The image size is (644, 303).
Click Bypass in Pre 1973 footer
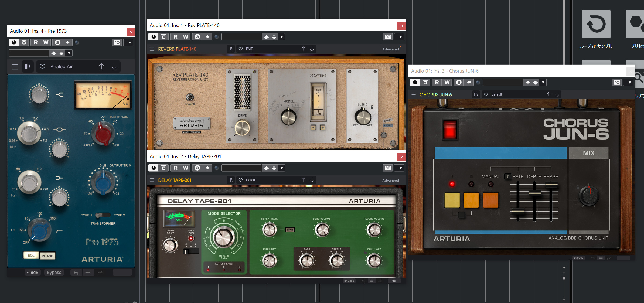coord(54,272)
